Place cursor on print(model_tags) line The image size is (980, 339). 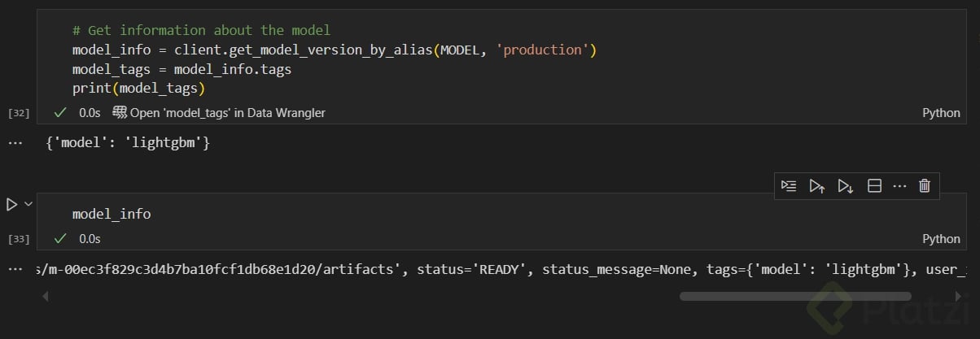click(138, 88)
